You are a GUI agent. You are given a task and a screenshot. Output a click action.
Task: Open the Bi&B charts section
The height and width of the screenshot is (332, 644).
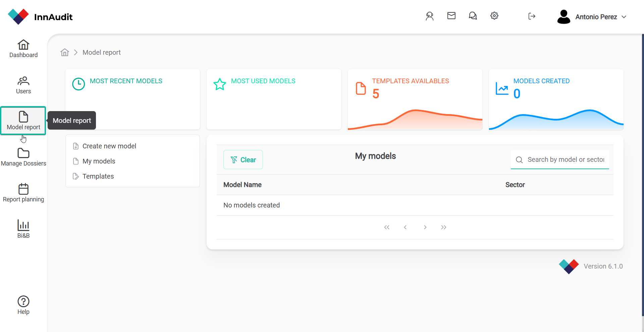click(x=23, y=229)
